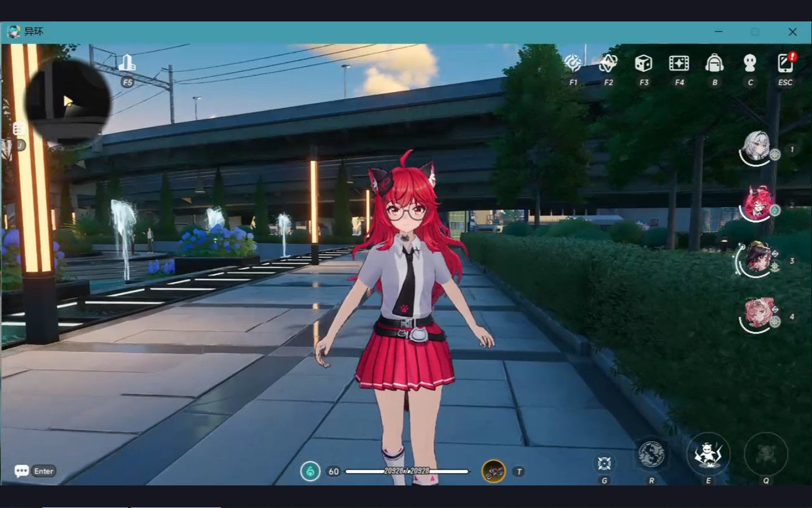
Task: Open the backpack inventory (B)
Action: (x=714, y=63)
